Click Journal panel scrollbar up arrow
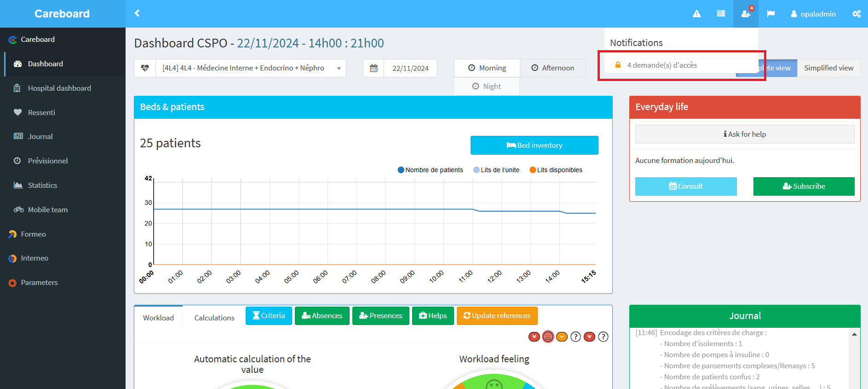The width and height of the screenshot is (868, 389). [x=854, y=334]
